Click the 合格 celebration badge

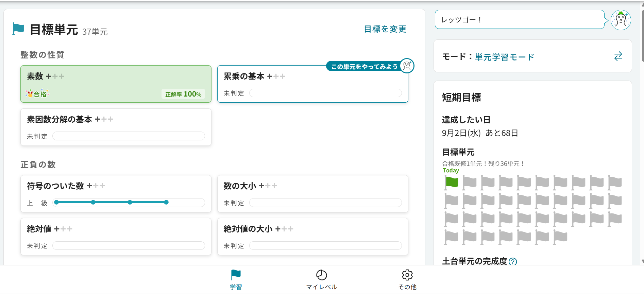pos(37,94)
